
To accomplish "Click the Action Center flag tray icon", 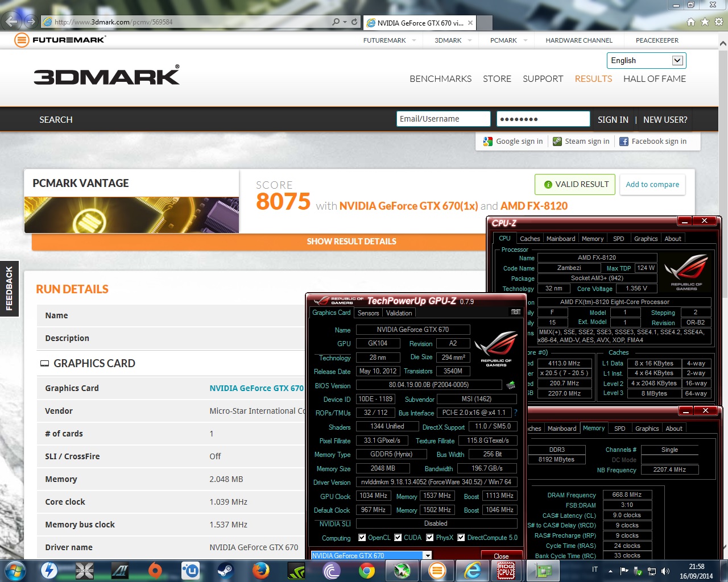I will tap(624, 570).
